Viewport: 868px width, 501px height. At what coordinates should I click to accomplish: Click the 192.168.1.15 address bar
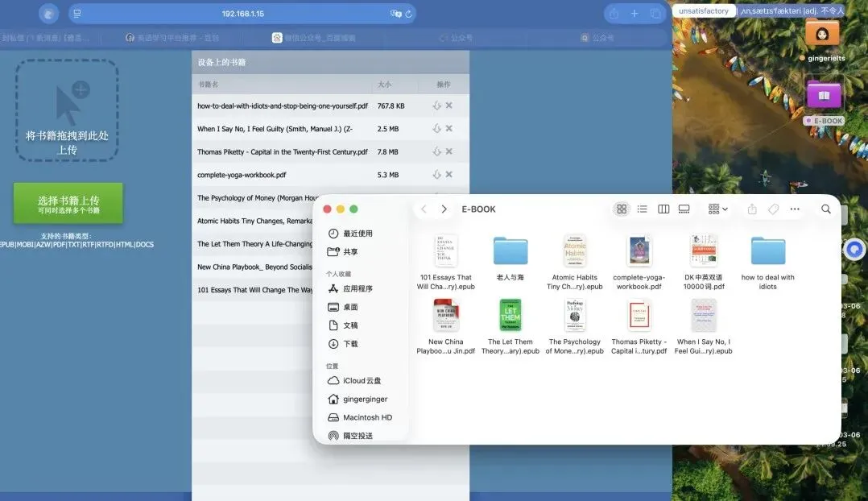(x=242, y=14)
